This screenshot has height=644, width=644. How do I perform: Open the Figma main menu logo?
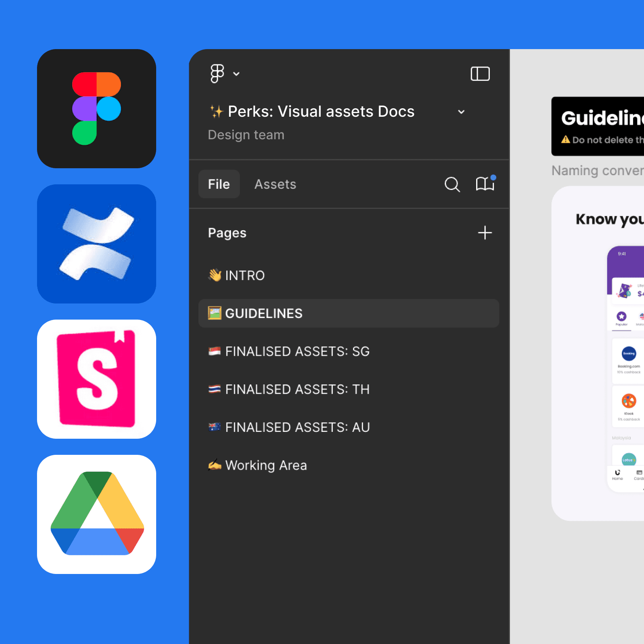tap(217, 74)
